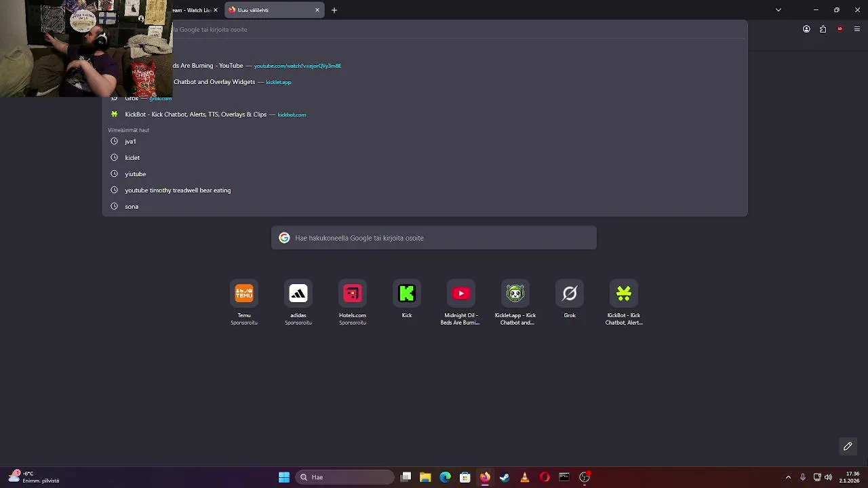Open the Firefox hamburger application menu
Image resolution: width=868 pixels, height=488 pixels.
click(857, 29)
